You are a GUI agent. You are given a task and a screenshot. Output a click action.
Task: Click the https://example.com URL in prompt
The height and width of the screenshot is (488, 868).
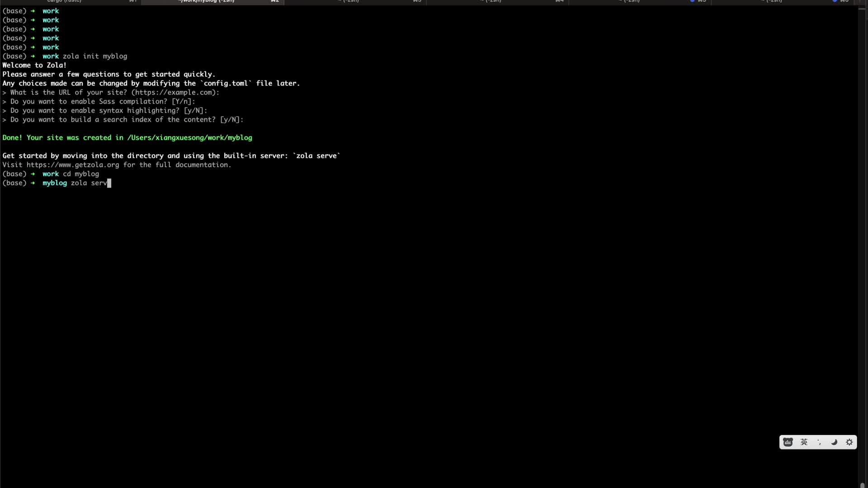(x=175, y=93)
